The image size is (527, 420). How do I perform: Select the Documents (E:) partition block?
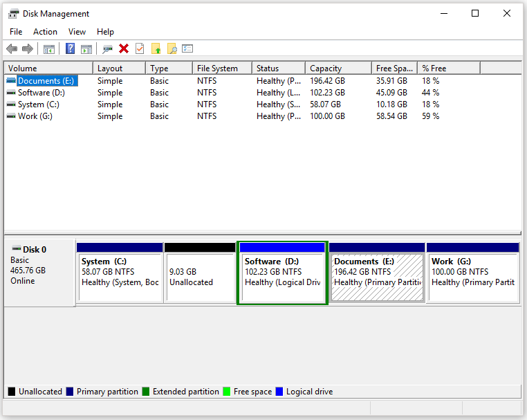point(377,273)
